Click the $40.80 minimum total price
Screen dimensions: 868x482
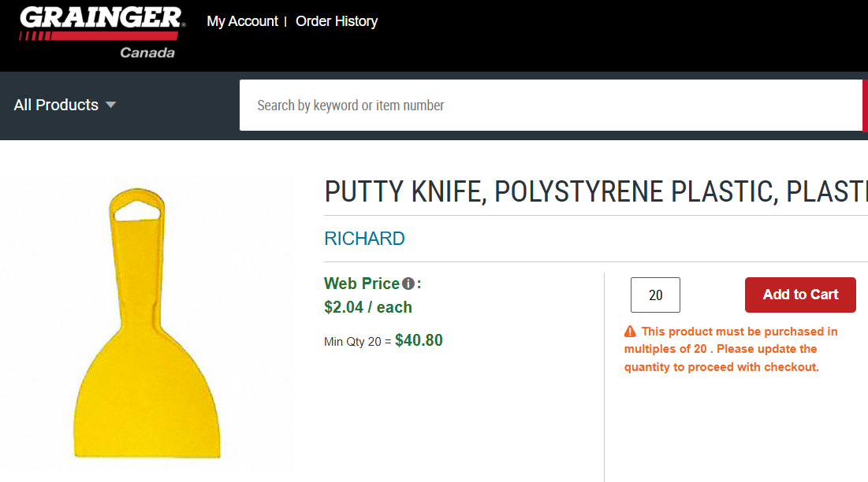coord(419,341)
